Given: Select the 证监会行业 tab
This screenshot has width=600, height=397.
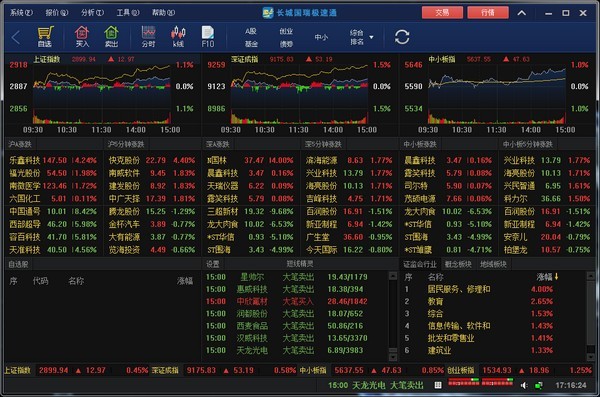Looking at the screenshot, I should click(x=420, y=264).
